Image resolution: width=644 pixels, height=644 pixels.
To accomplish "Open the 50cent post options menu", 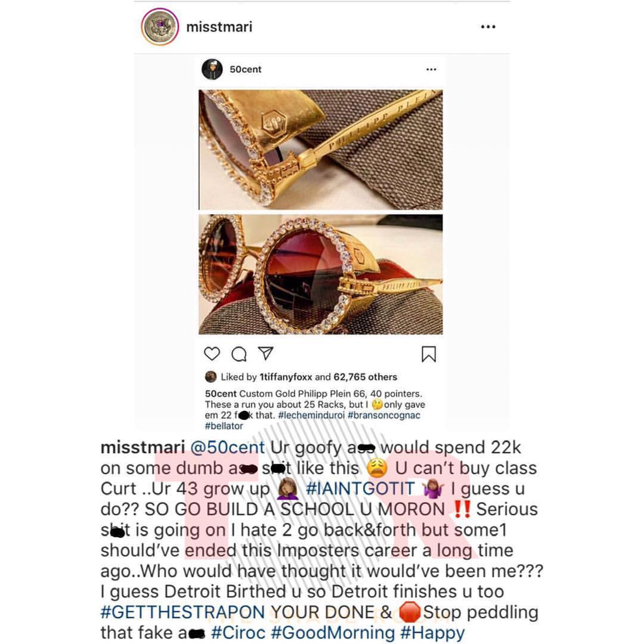I will (x=431, y=69).
